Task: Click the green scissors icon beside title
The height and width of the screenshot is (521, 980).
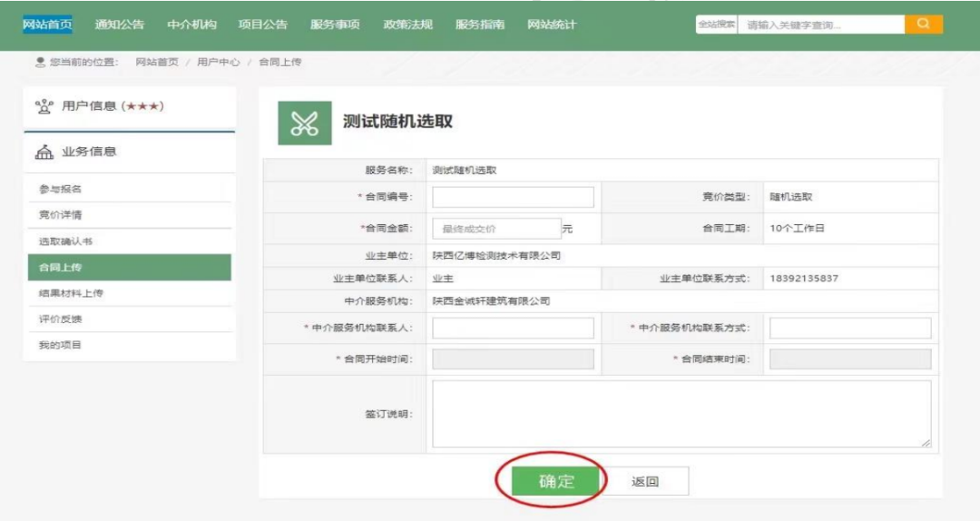Action: [x=304, y=123]
